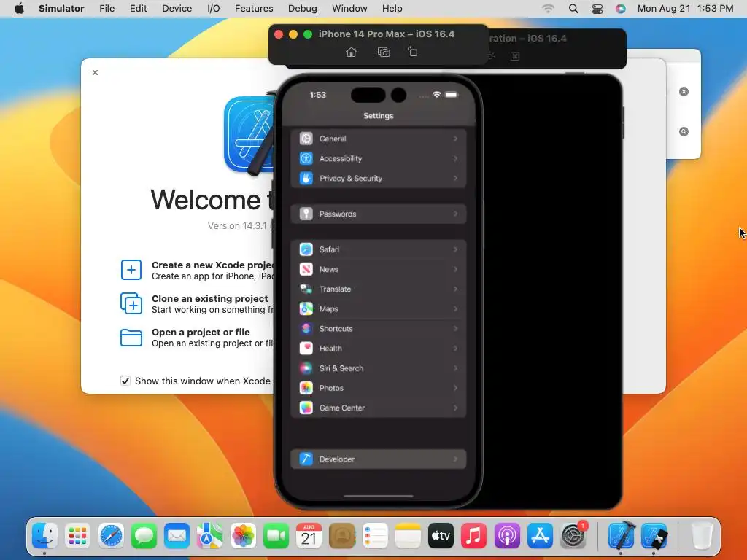The image size is (747, 560).
Task: Tap the Siri & Search label
Action: [341, 368]
